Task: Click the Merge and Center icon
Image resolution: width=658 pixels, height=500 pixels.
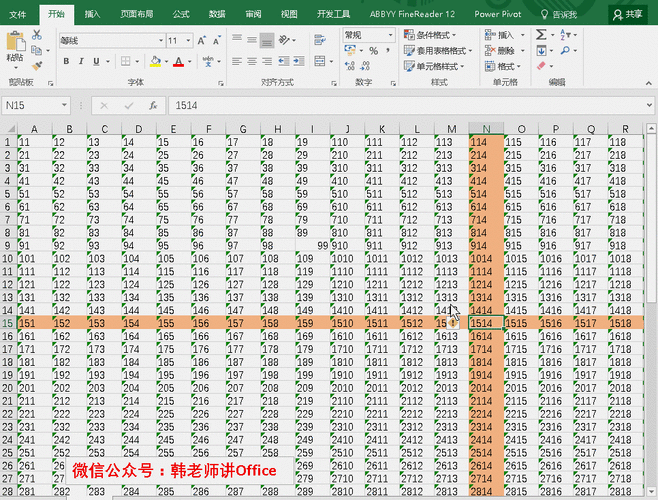Action: pos(320,61)
